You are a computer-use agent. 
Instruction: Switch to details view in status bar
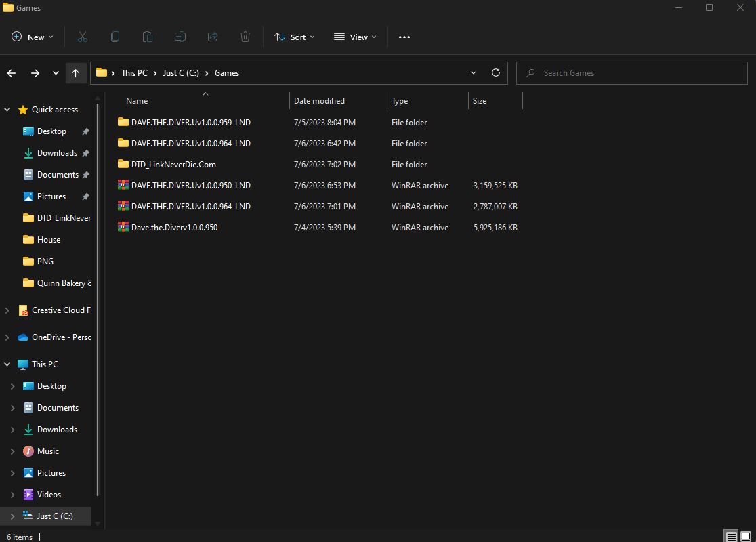[x=730, y=536]
